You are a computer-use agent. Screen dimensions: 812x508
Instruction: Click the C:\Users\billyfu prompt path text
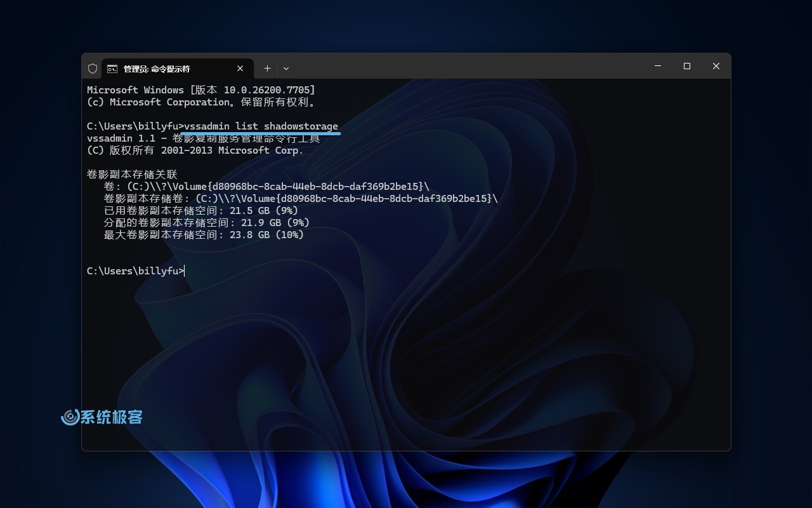point(130,271)
